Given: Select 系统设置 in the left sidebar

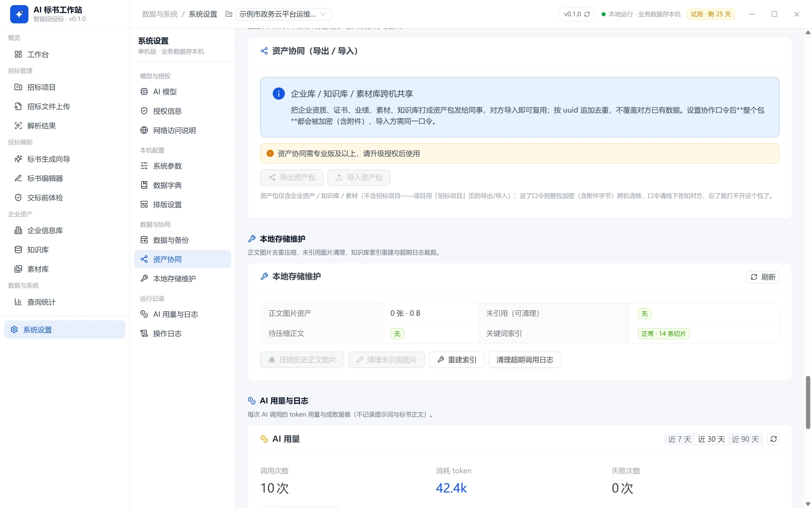Looking at the screenshot, I should (65, 330).
